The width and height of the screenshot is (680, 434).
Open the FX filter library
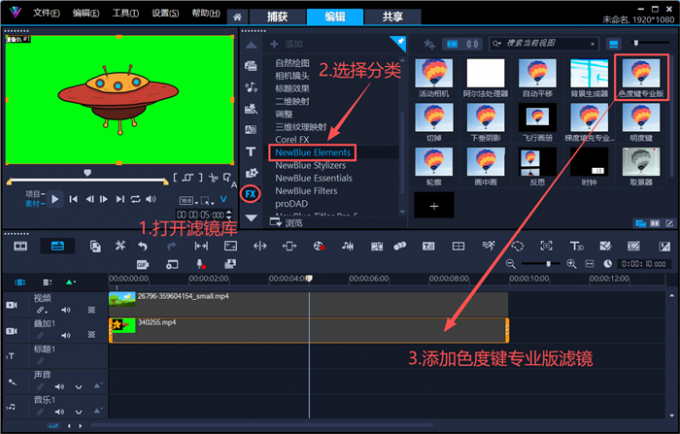pyautogui.click(x=251, y=194)
